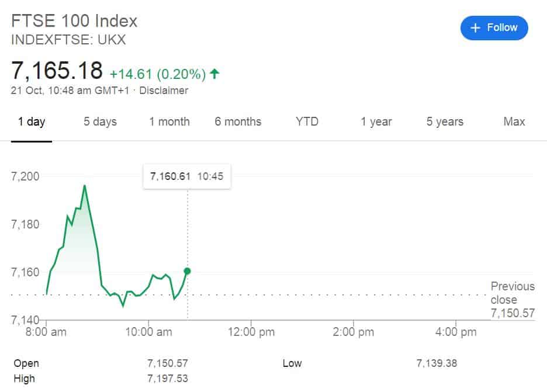Open the 6 months chart range
Screen dimensions: 547x392
(x=237, y=122)
